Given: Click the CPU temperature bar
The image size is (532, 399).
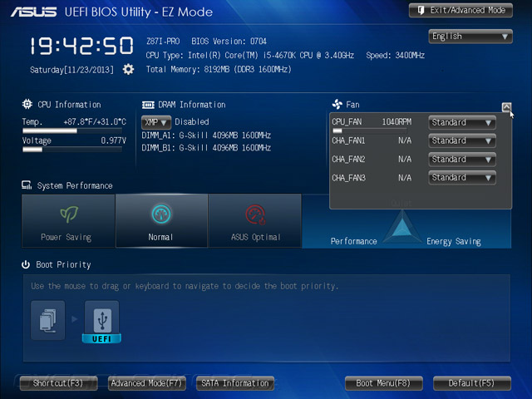Looking at the screenshot, I should [72, 131].
